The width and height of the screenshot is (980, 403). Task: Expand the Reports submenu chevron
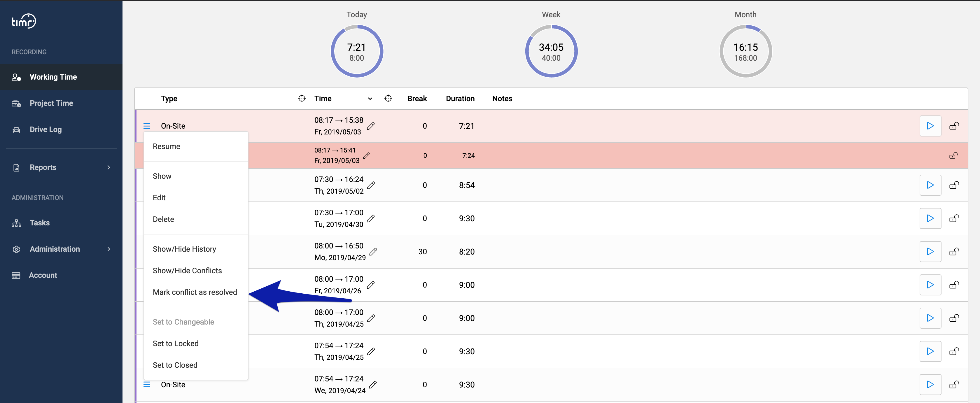coord(109,168)
